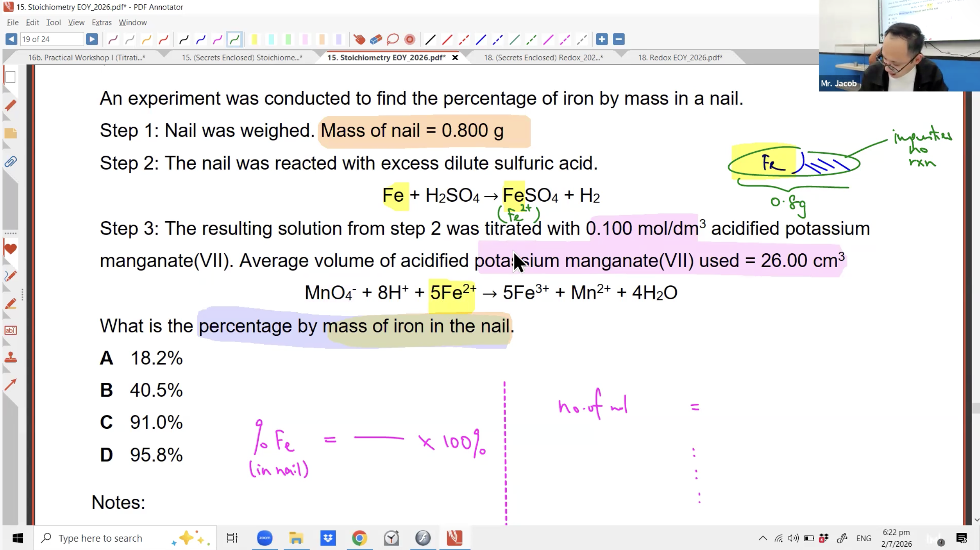Zoom in with the plus button
The width and height of the screenshot is (980, 550).
pos(602,39)
